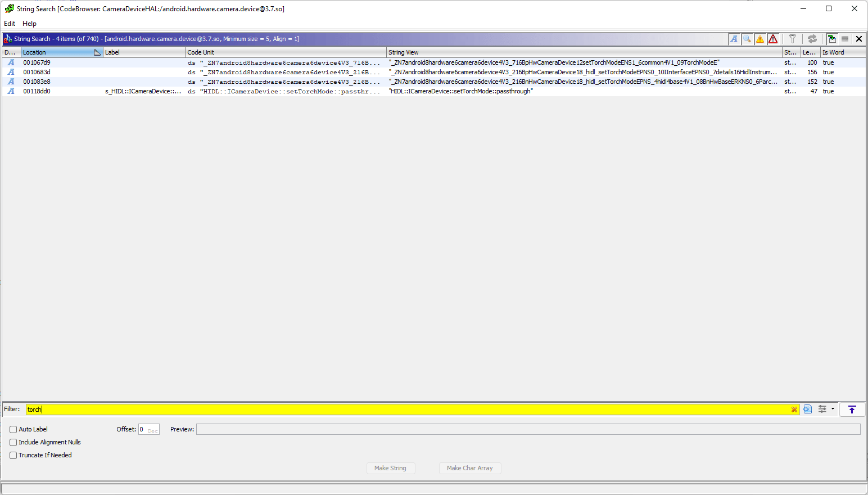The image size is (868, 495).
Task: Select the row at location 00118dd0
Action: tap(434, 91)
